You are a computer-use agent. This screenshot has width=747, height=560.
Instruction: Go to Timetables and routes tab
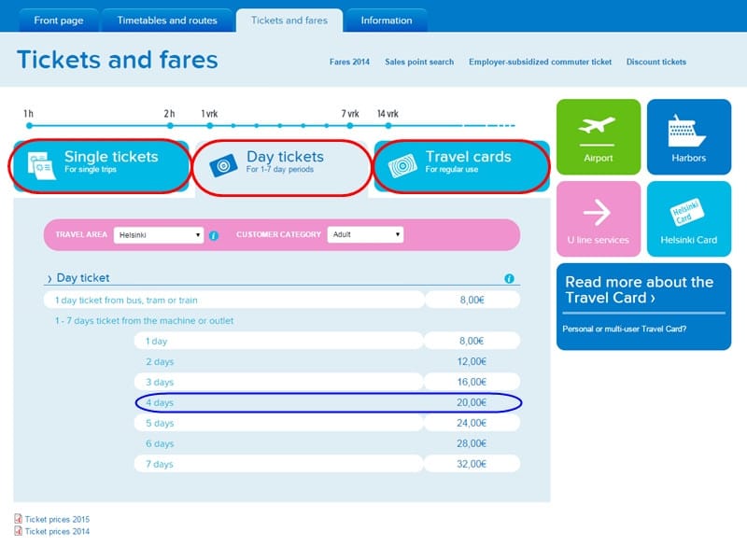[167, 21]
